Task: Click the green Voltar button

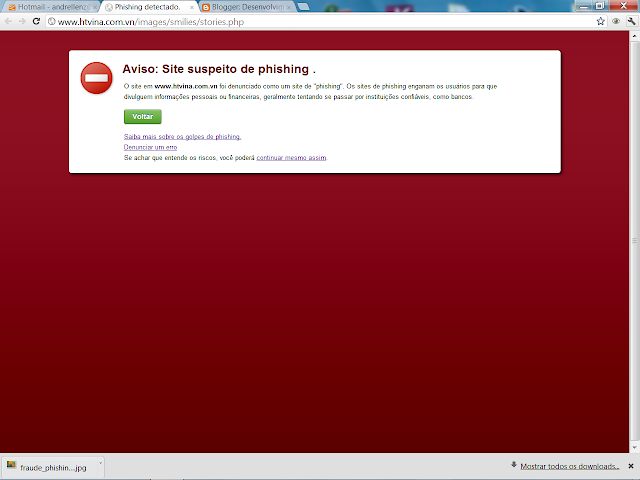Action: coord(142,117)
